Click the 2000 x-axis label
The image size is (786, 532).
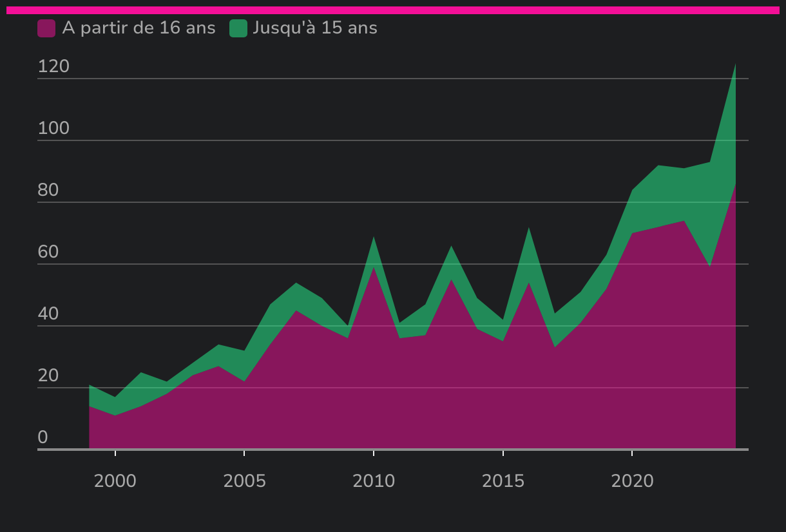115,481
